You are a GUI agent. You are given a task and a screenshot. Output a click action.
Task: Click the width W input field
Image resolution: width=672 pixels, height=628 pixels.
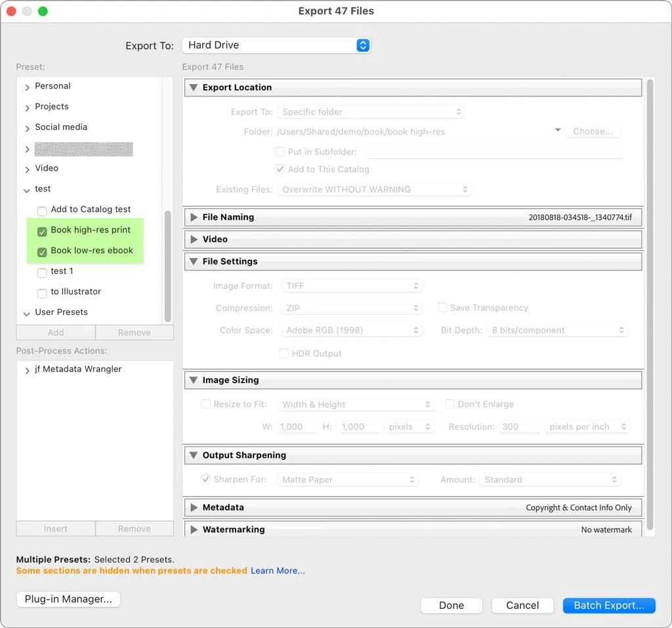[297, 427]
